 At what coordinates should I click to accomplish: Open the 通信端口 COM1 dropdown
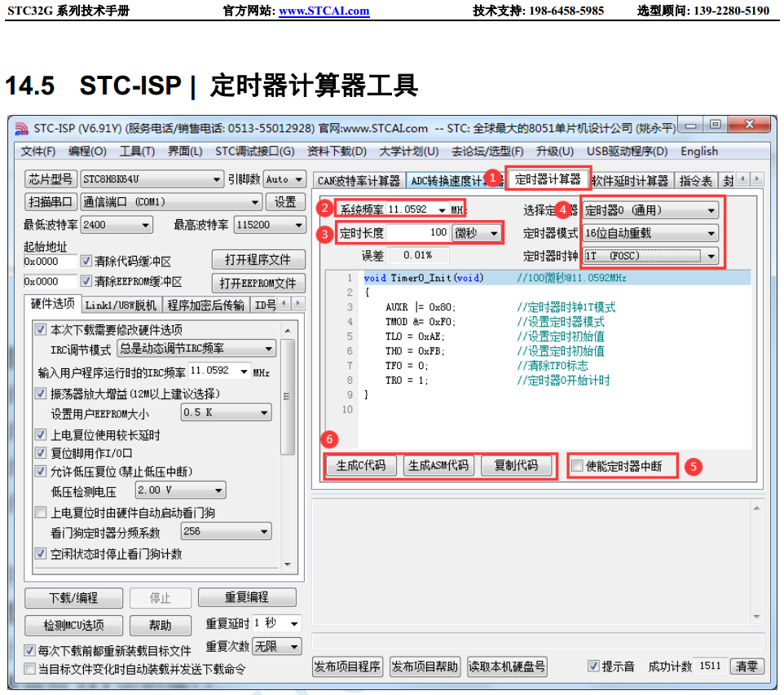click(171, 202)
